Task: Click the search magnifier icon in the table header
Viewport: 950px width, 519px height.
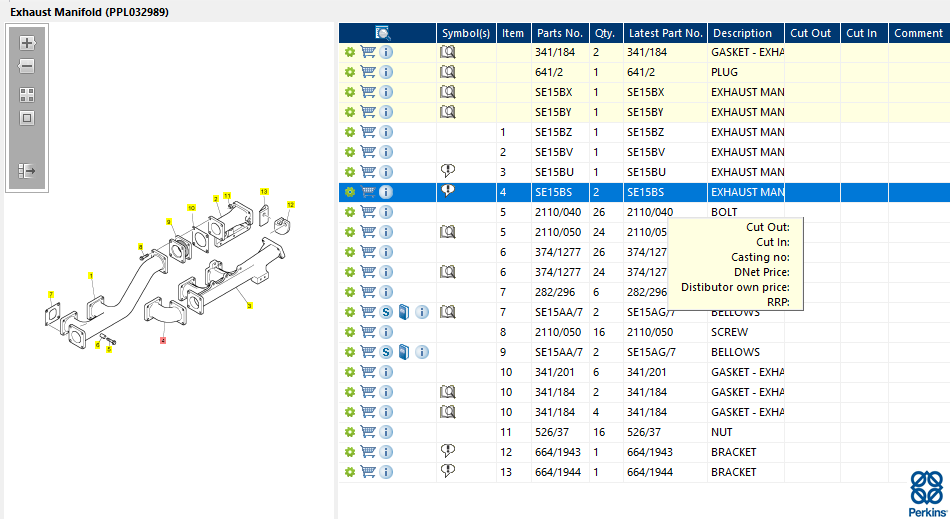Action: 382,33
